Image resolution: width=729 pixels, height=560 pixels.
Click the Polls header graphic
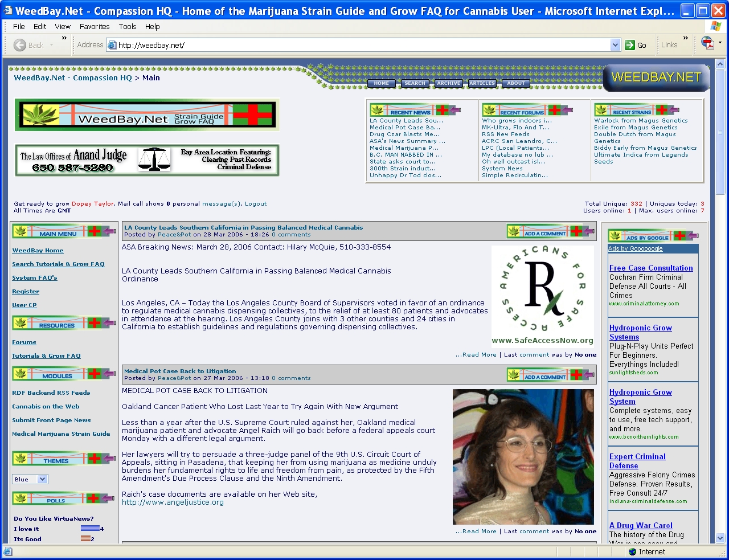tap(64, 498)
